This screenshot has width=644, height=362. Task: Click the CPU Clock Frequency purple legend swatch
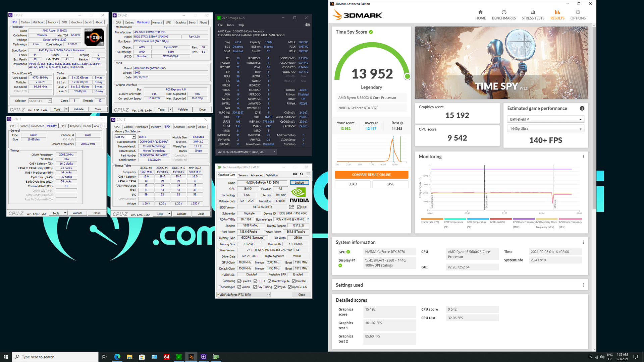point(524,219)
